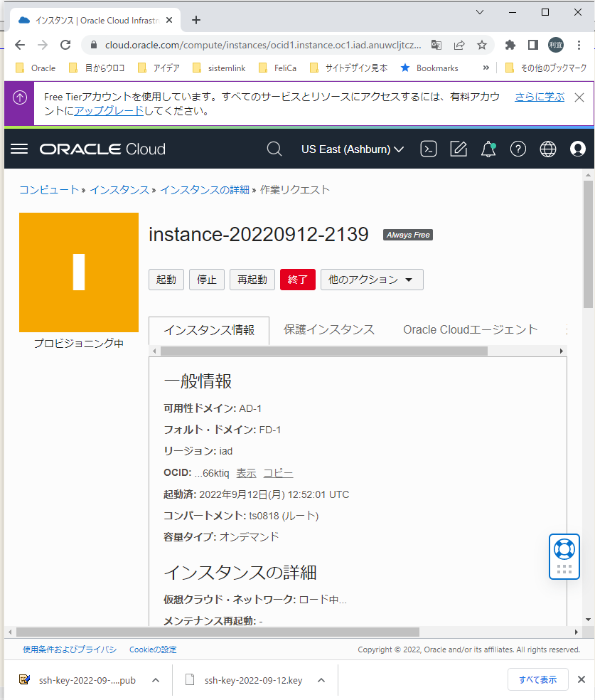Open the その他のブックマーク folder
This screenshot has width=595, height=700.
click(546, 68)
